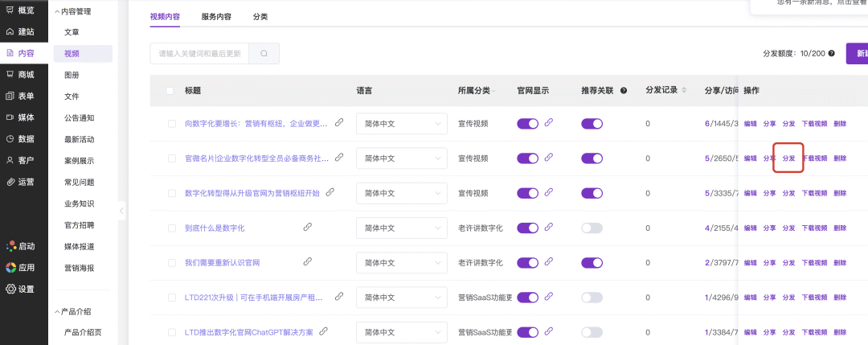This screenshot has width=868, height=345.
Task: Expand 所属分类 column filter arrow
Action: 495,91
